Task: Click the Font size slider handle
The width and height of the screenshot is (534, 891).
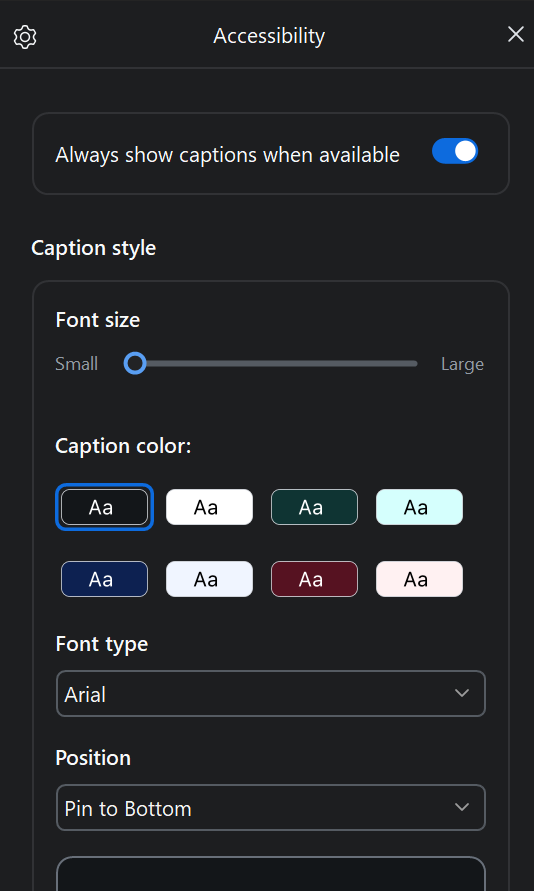Action: (135, 363)
